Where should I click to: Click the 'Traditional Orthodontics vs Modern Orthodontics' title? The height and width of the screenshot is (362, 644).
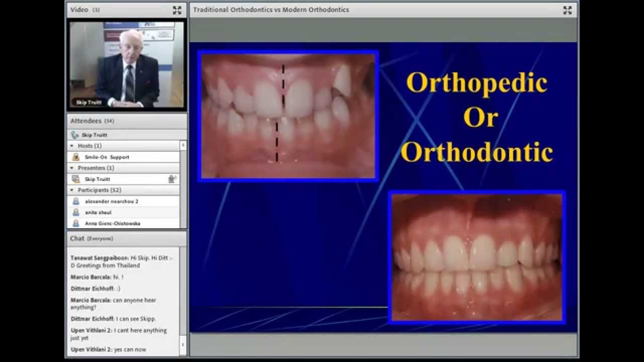(271, 10)
